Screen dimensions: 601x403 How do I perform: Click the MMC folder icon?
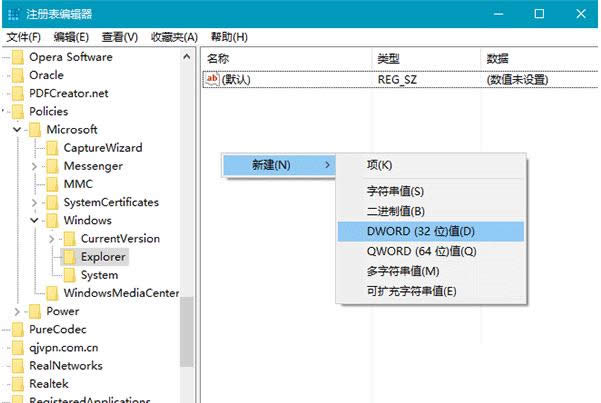click(52, 184)
